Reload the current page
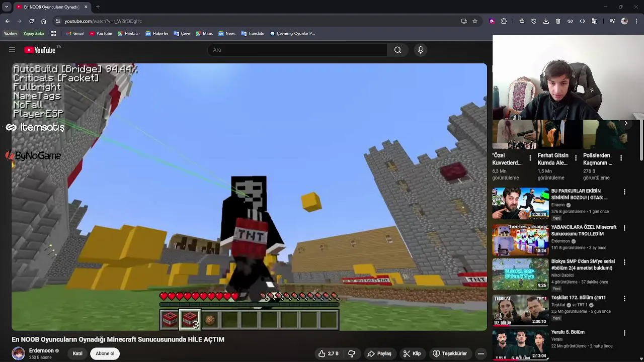Image resolution: width=644 pixels, height=362 pixels. click(31, 21)
